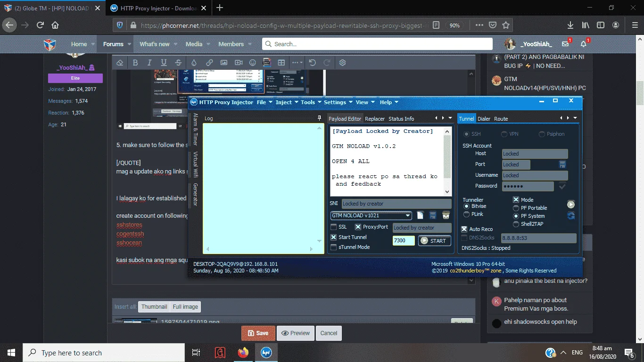Expand the Tools menu in HTTP Proxy Injector
The height and width of the screenshot is (362, 644).
coord(311,102)
